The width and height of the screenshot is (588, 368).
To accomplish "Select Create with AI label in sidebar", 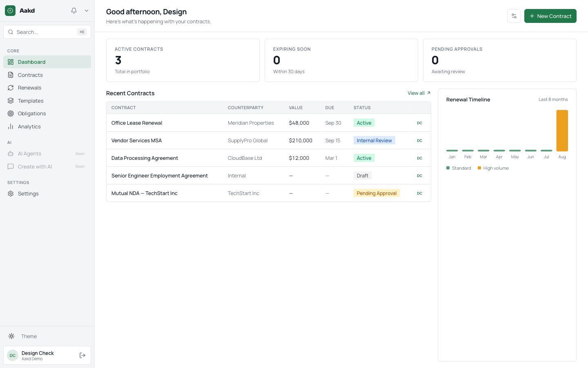I will [35, 167].
